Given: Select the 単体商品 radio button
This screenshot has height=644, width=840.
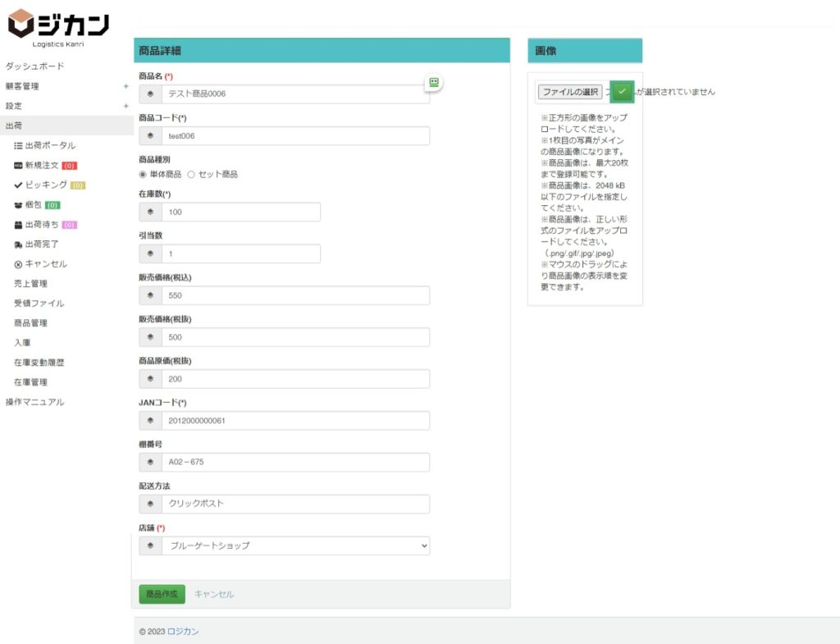Looking at the screenshot, I should [x=144, y=175].
